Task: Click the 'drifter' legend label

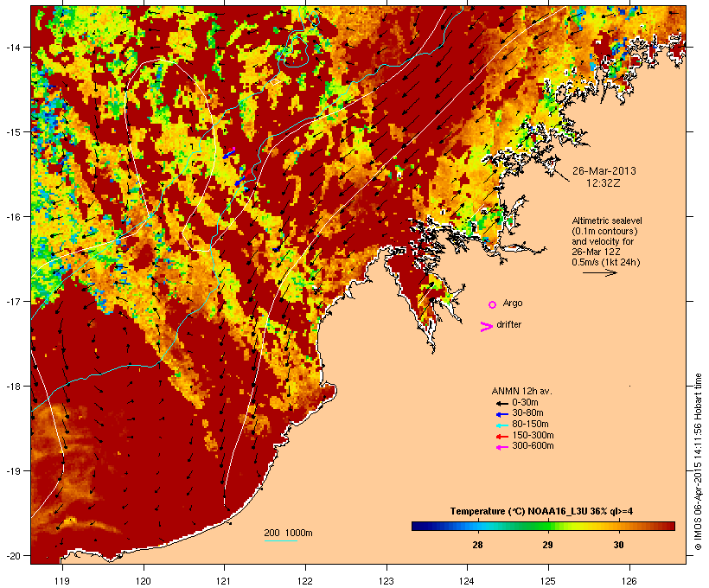Action: click(x=508, y=324)
